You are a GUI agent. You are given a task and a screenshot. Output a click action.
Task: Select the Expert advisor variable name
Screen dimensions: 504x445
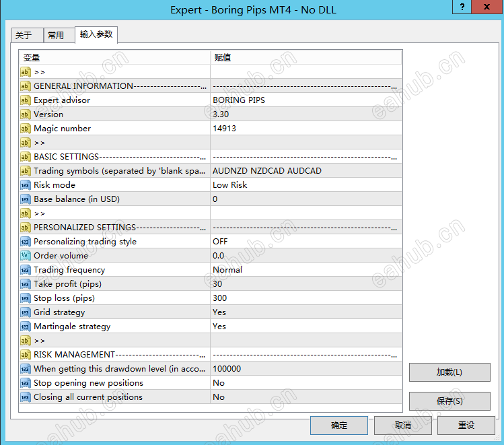[x=62, y=100]
